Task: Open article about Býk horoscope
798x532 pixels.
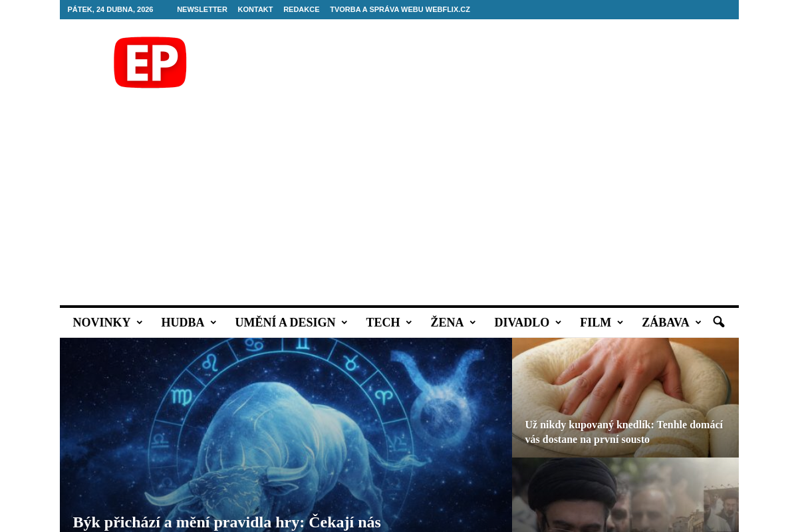Action: coord(227,522)
